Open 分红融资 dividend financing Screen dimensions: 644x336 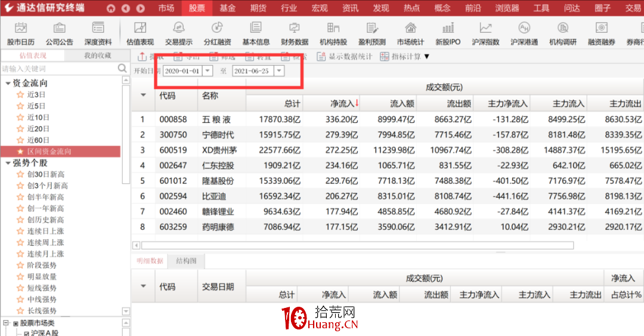217,34
